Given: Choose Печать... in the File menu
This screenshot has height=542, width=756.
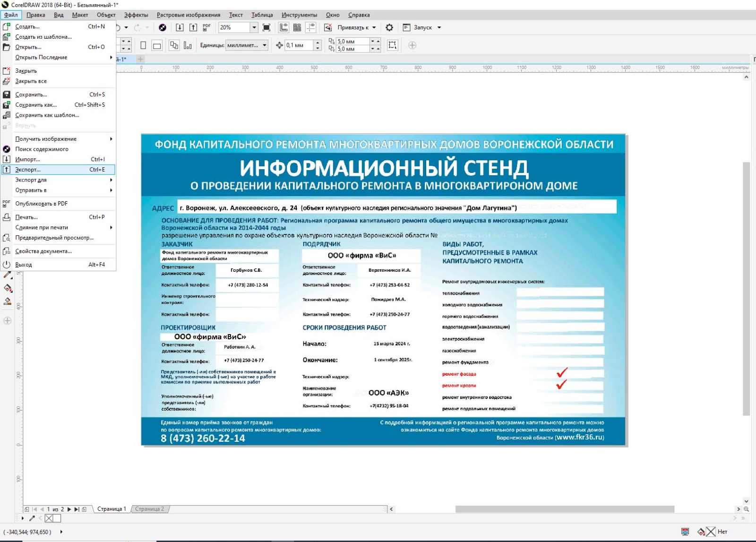Looking at the screenshot, I should (58, 217).
